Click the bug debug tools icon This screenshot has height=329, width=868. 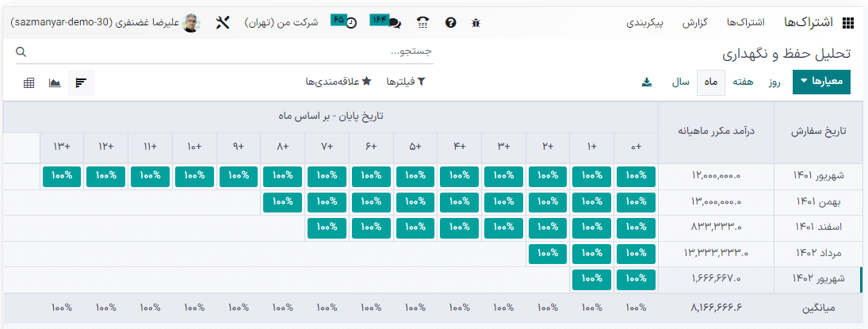476,23
